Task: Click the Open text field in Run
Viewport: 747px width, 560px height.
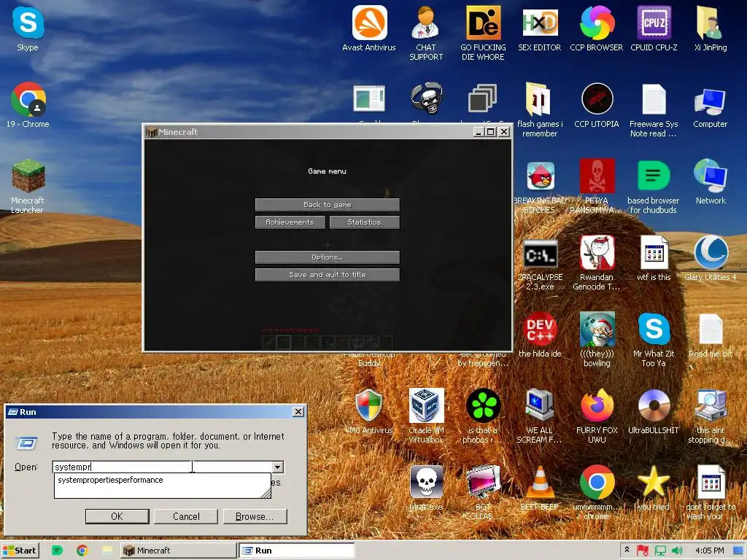Action: coord(162,467)
